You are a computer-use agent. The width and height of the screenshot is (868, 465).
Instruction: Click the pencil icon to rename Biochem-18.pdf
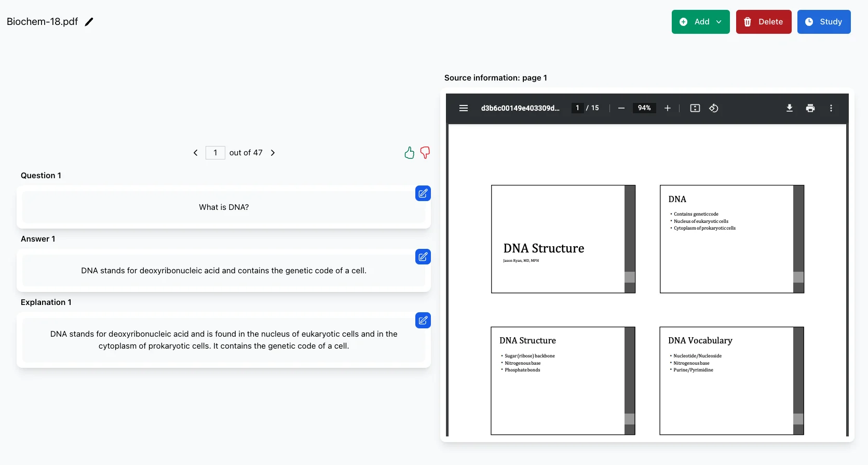[x=89, y=22]
